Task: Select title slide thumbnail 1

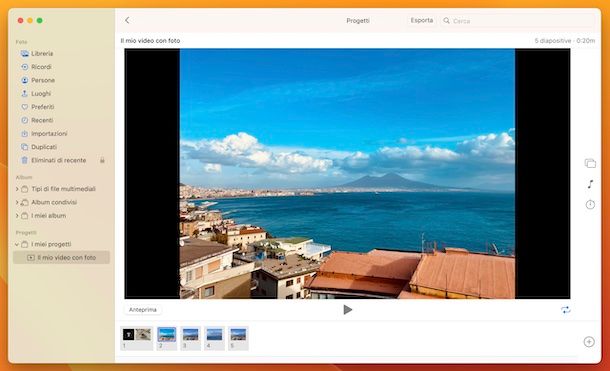Action: point(137,338)
